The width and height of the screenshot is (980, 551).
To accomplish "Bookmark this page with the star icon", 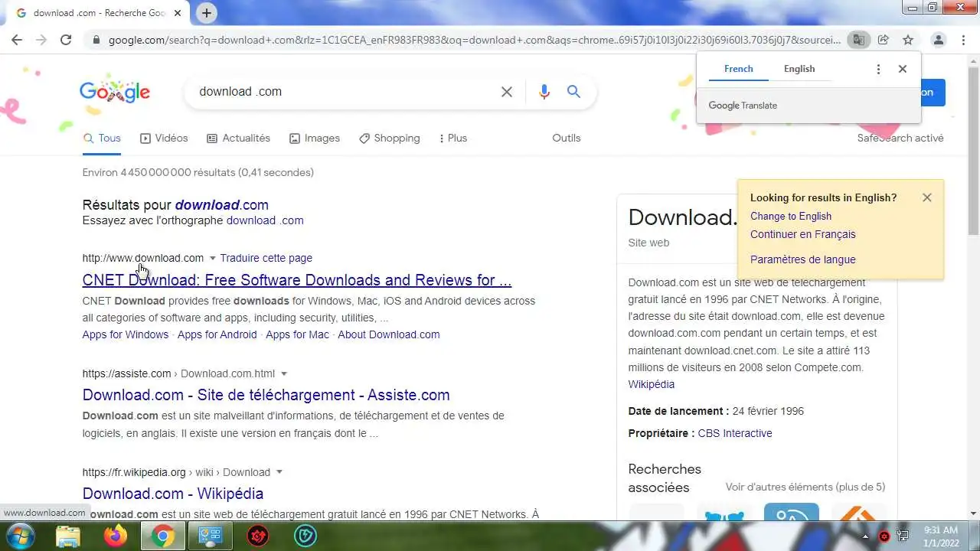I will (x=908, y=40).
